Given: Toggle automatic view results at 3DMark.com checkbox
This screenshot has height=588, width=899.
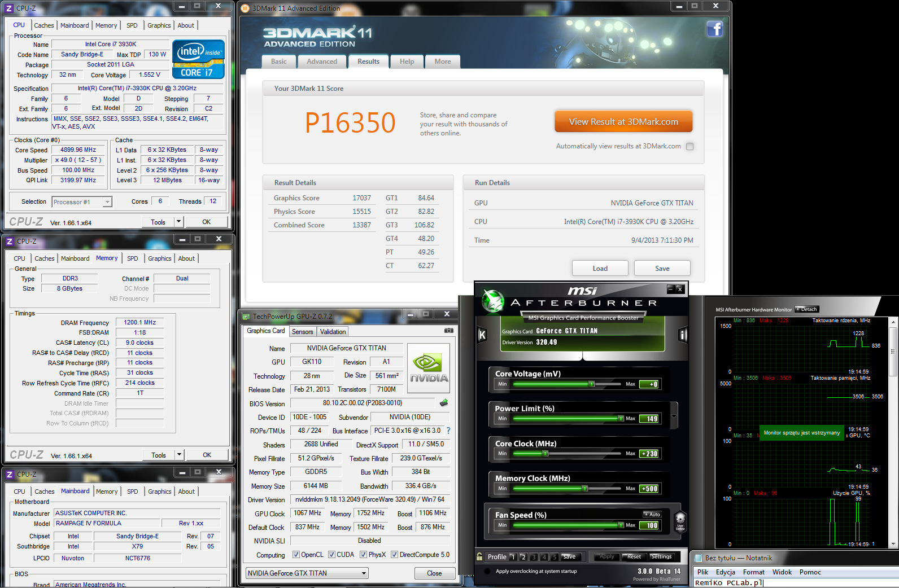Looking at the screenshot, I should (x=689, y=147).
